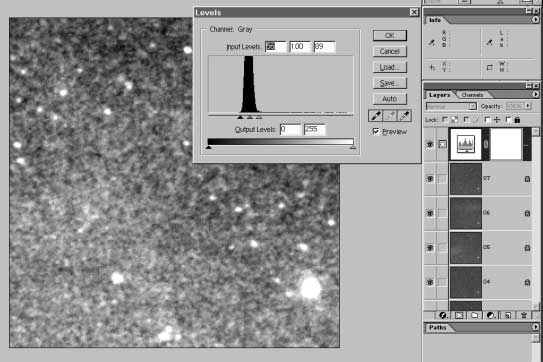Image resolution: width=543 pixels, height=362 pixels.
Task: Hide layer 07 with eye icon
Action: (x=430, y=179)
